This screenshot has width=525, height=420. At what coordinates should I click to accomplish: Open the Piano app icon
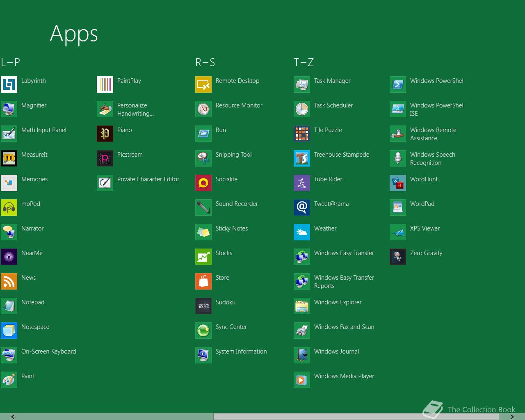click(105, 134)
